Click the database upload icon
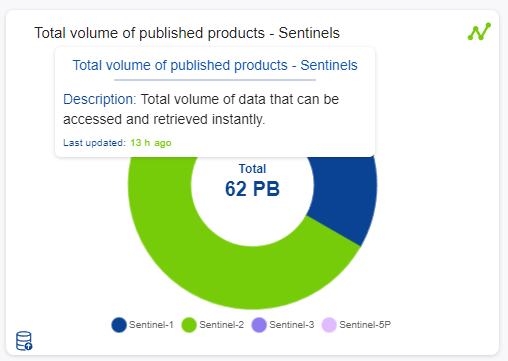Viewport: 508px width, 361px height. (x=24, y=341)
